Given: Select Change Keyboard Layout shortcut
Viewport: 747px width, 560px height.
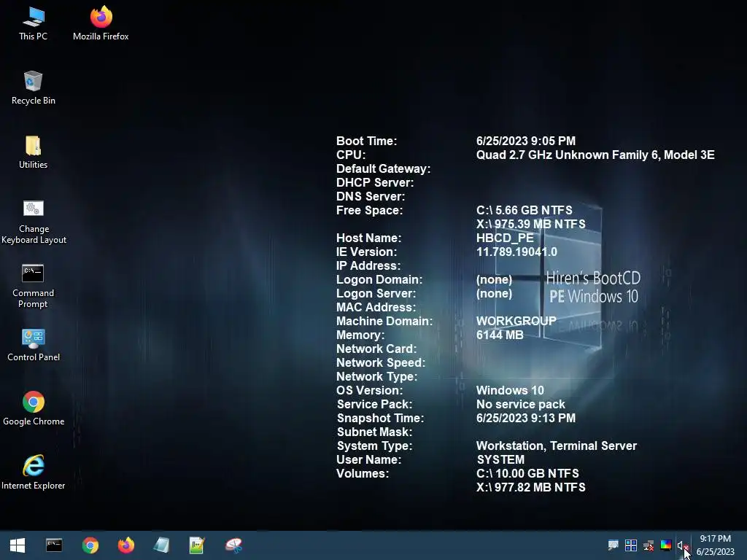Looking at the screenshot, I should click(x=34, y=222).
